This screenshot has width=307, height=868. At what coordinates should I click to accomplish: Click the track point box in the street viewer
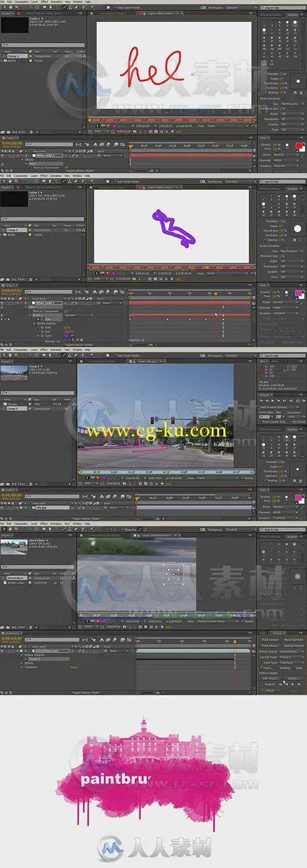tap(173, 575)
